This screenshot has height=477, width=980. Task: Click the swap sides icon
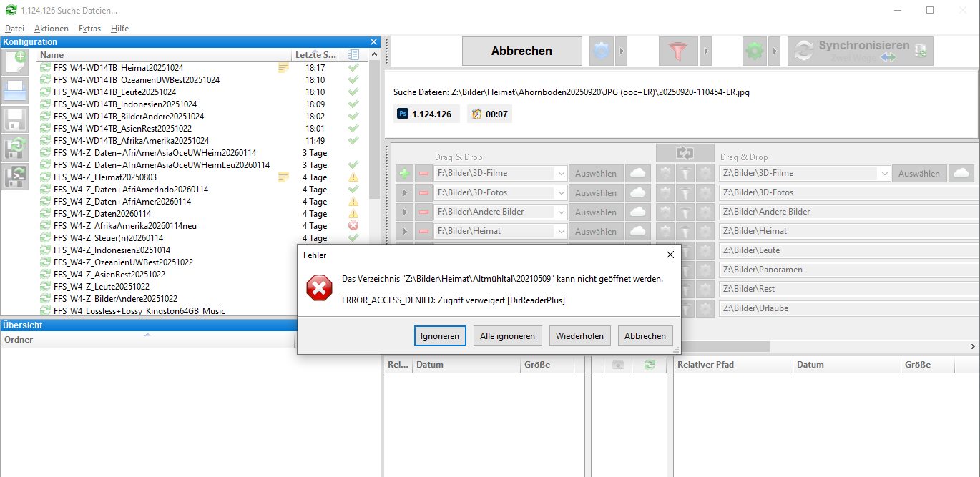click(685, 152)
